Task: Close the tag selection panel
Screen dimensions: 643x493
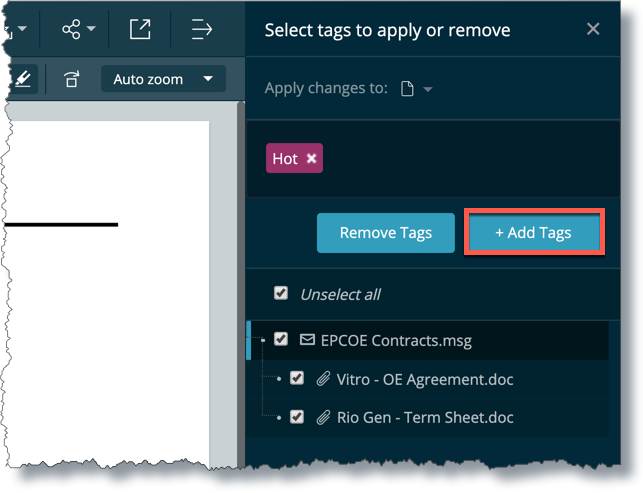Action: pyautogui.click(x=593, y=29)
